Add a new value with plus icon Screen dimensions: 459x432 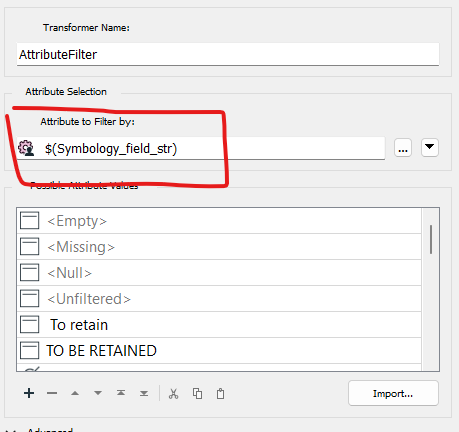[x=29, y=393]
